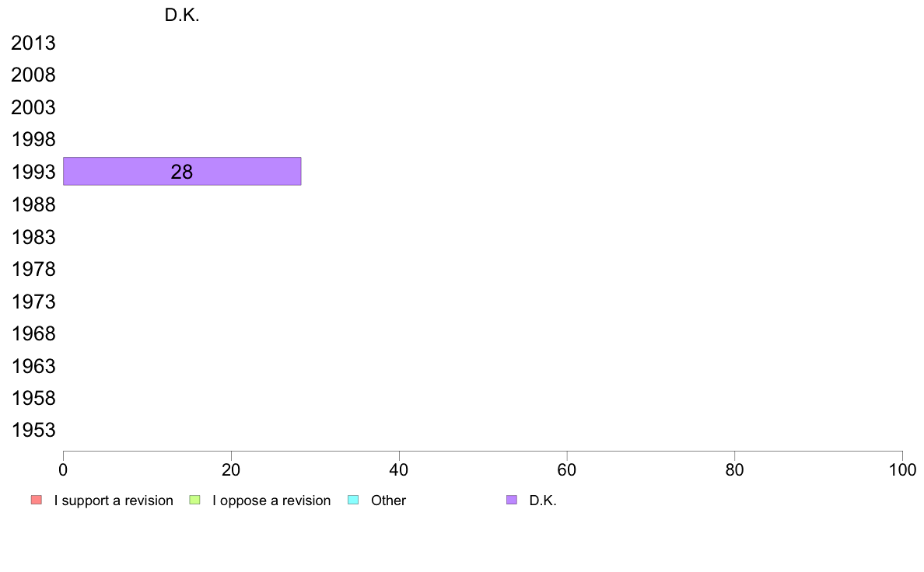
Task: Click the purple 'D.K.' legend swatch
Action: [x=512, y=500]
